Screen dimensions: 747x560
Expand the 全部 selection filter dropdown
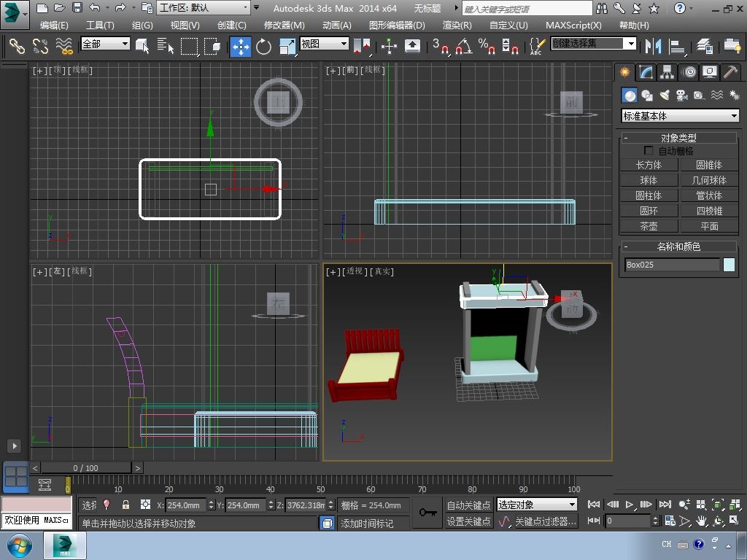point(105,44)
